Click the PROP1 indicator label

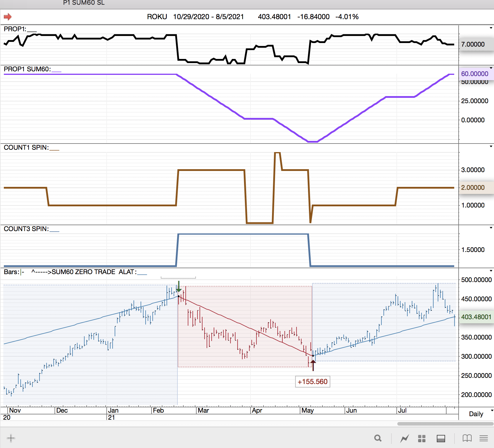pos(15,29)
